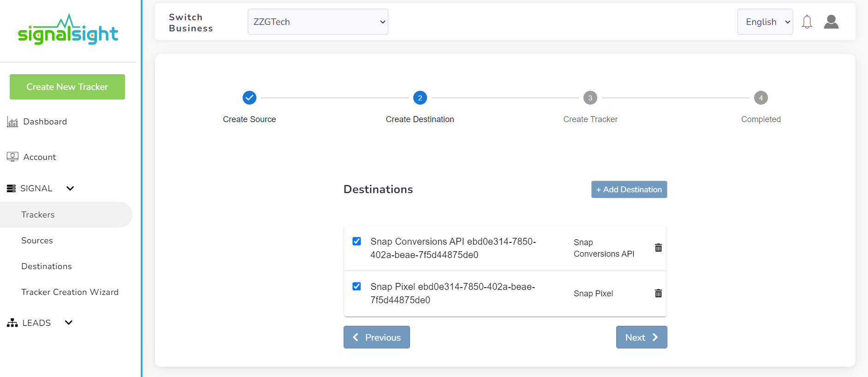Expand the LEADS menu chevron
Screen dimensions: 868x377
click(x=69, y=323)
